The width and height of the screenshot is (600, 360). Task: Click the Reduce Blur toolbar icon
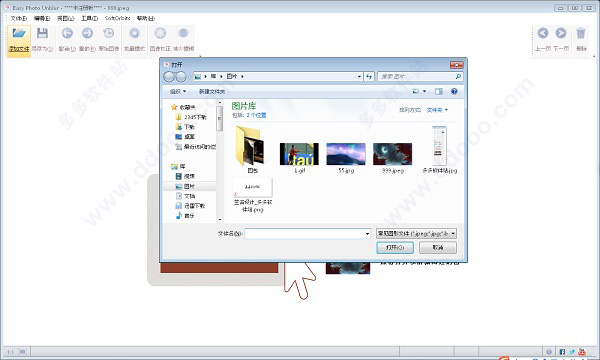click(x=184, y=34)
